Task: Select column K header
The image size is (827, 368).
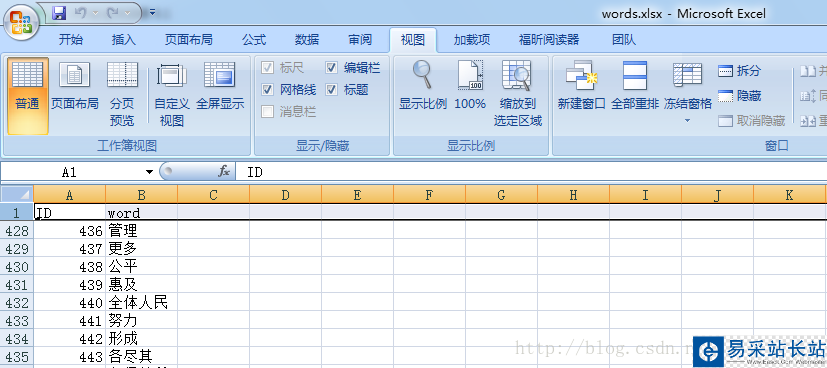Action: click(x=789, y=195)
